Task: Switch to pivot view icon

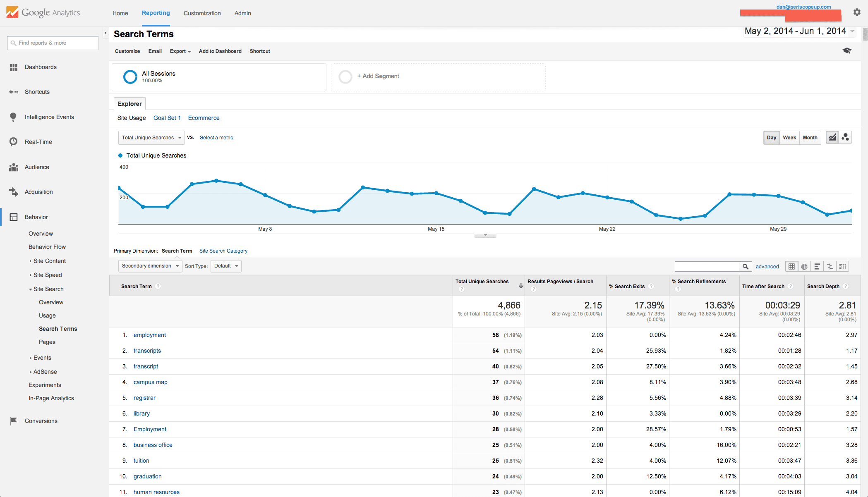Action: coord(842,266)
